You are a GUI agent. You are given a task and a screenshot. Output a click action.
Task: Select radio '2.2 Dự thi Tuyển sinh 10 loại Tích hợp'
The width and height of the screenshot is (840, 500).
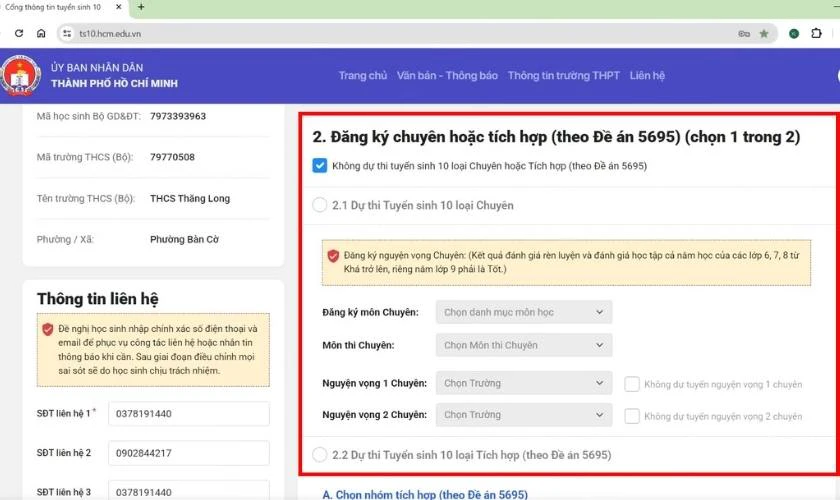tap(320, 455)
